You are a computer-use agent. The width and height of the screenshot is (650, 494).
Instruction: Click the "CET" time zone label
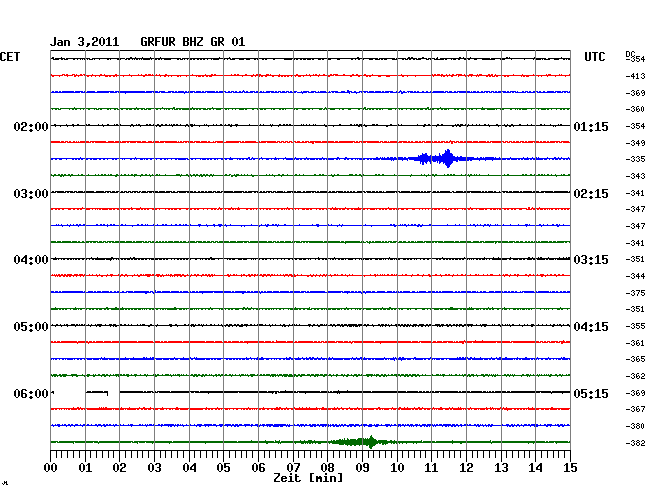click(x=10, y=57)
